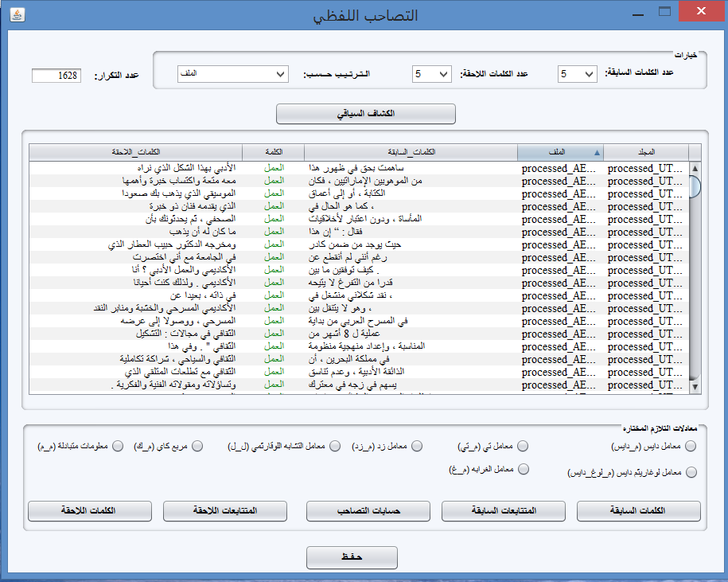The height and width of the screenshot is (582, 728).
Task: Click the عدد التكرار field showing 1628
Action: point(56,76)
